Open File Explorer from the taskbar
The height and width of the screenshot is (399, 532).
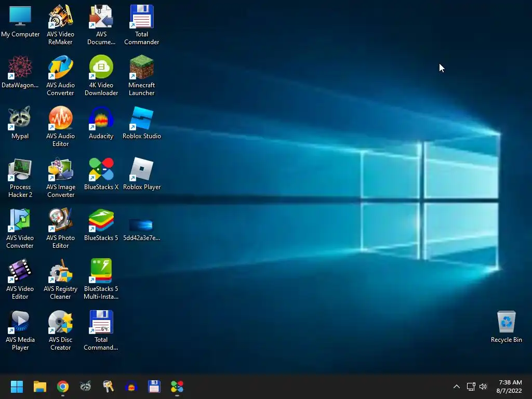tap(39, 387)
